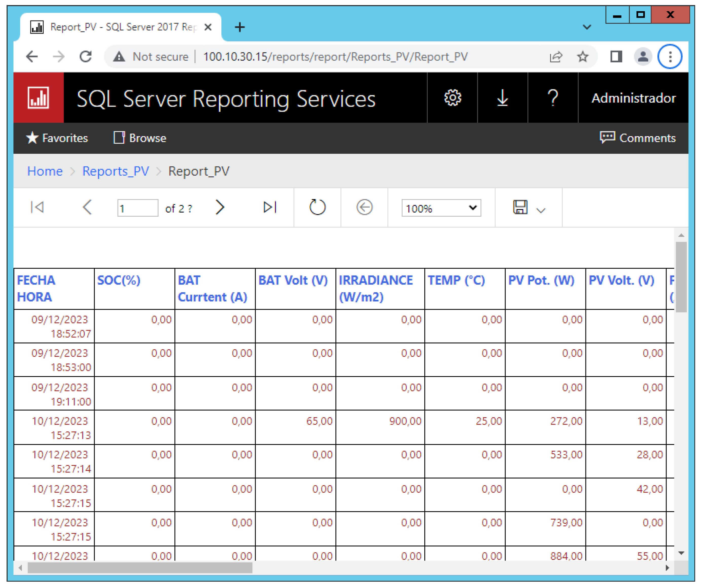
Task: Click the horizontal scrollbar thumb
Action: click(140, 568)
